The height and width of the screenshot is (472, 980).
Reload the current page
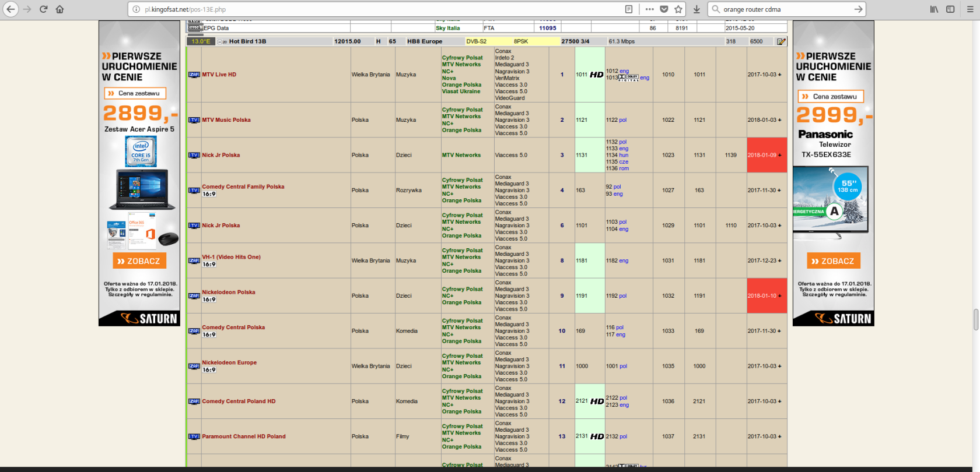(x=43, y=9)
